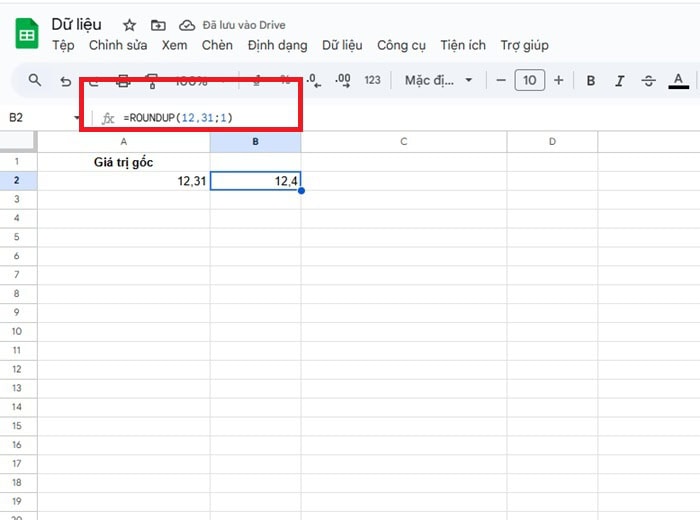This screenshot has width=700, height=520.
Task: Select row 17 header
Action: point(18,464)
